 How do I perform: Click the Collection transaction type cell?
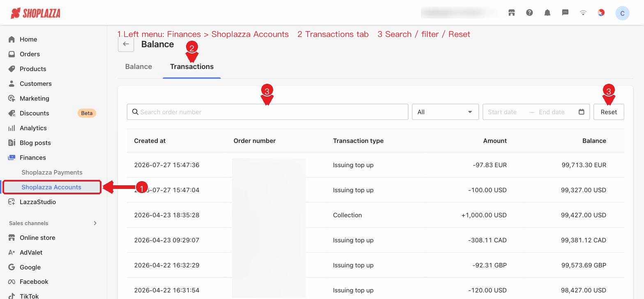point(347,215)
